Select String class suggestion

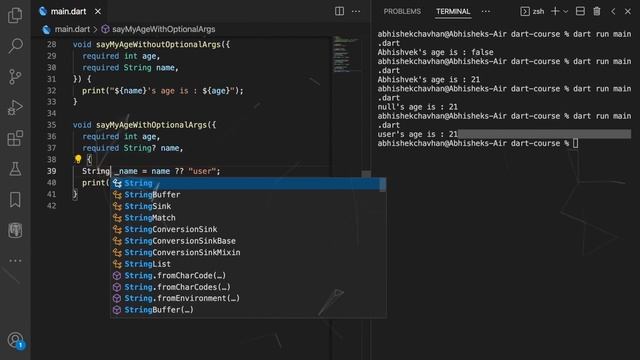coord(249,183)
